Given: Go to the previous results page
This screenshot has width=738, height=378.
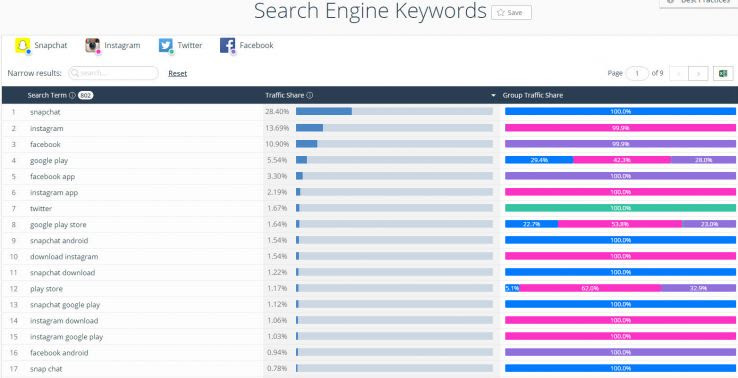Looking at the screenshot, I should [x=679, y=73].
